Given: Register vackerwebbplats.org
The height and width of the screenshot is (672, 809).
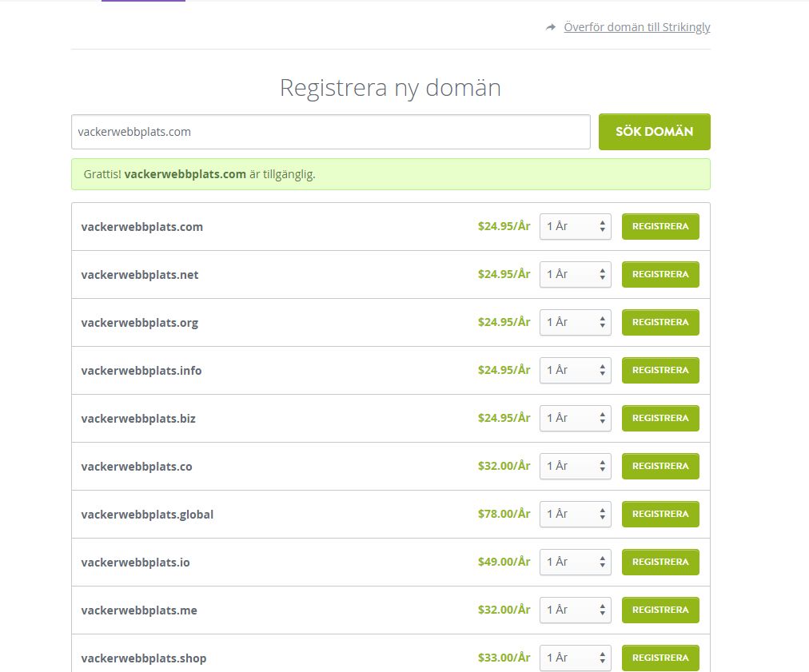Looking at the screenshot, I should [x=660, y=322].
